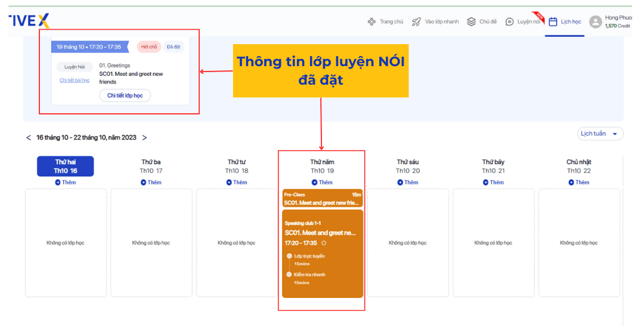Open Chi tiết bài học link
The image size is (644, 329).
click(75, 80)
